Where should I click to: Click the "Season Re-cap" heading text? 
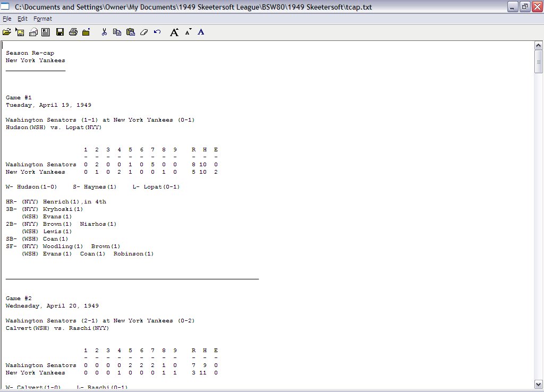[x=30, y=53]
